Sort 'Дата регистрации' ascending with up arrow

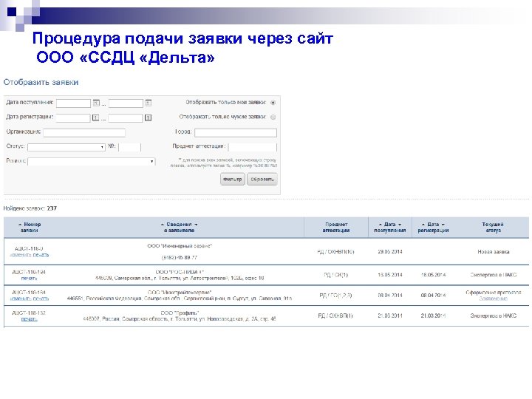point(423,225)
